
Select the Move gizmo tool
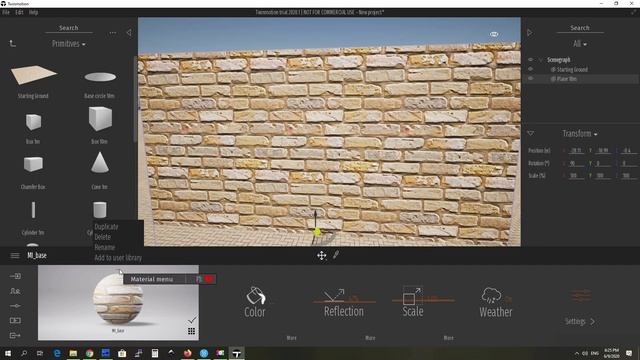point(322,256)
